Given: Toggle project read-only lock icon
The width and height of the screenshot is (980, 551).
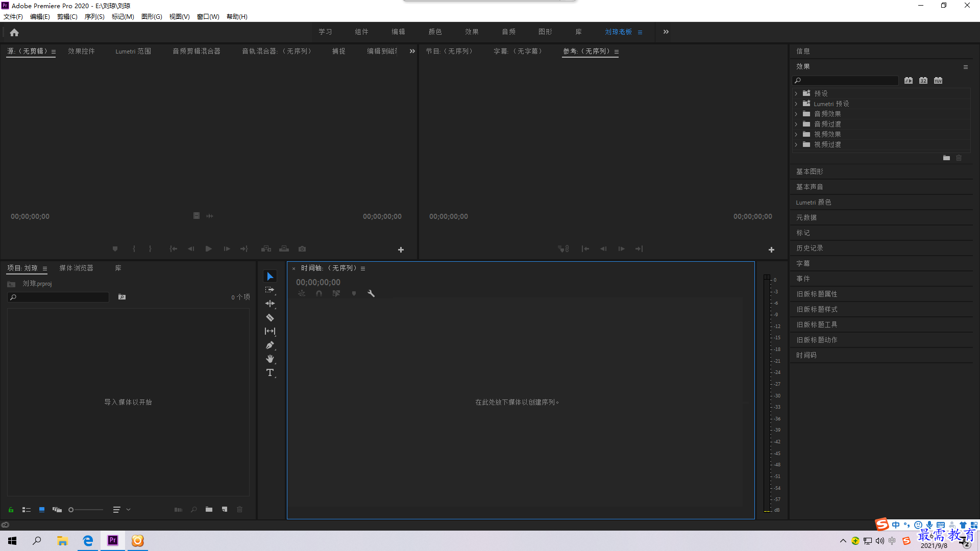Looking at the screenshot, I should pos(11,510).
